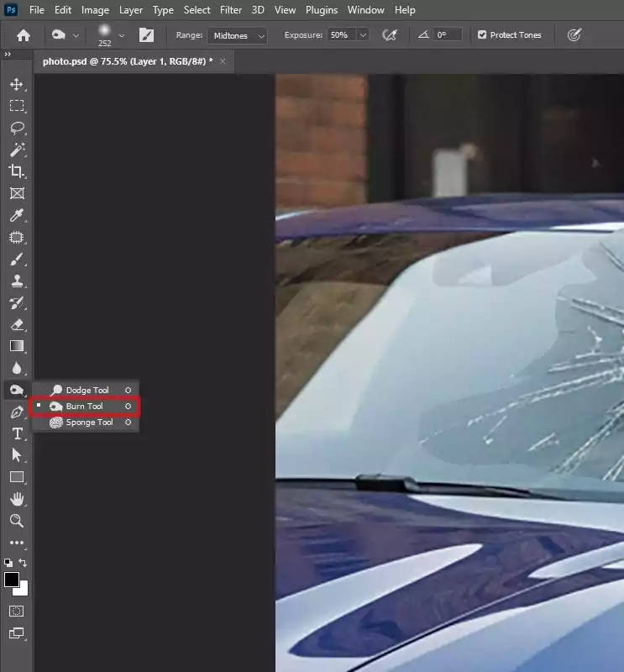Select the Zoom magnifier tool
The width and height of the screenshot is (624, 672).
16,521
